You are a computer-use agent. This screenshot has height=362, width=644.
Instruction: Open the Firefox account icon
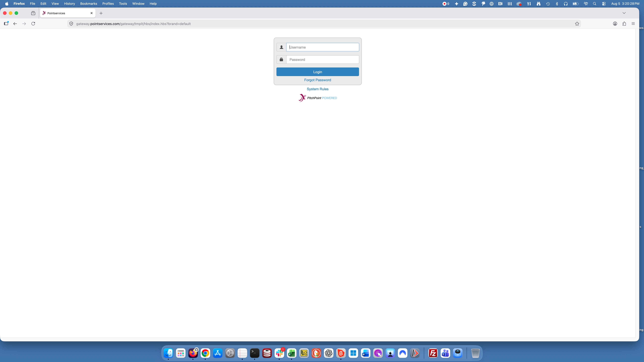(615, 24)
